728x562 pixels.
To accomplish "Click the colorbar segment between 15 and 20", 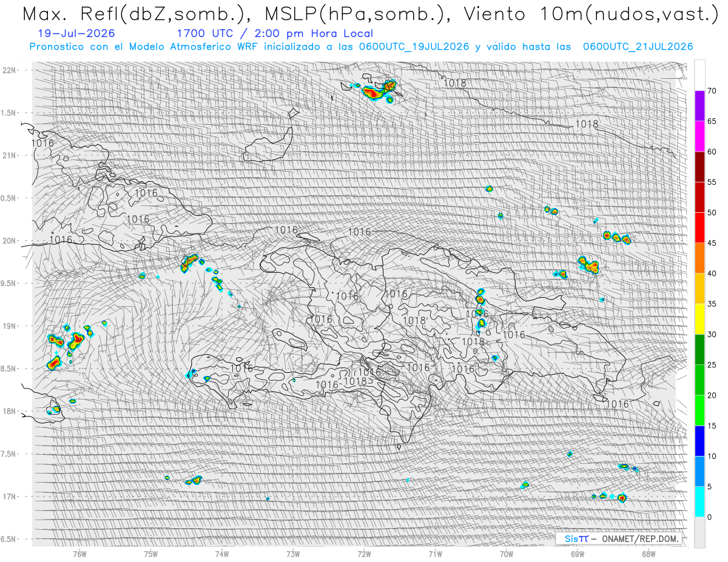I will tap(699, 410).
